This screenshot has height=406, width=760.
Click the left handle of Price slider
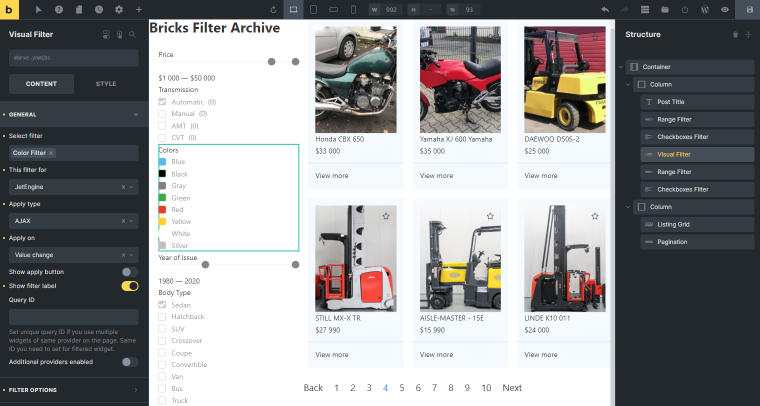(x=271, y=62)
